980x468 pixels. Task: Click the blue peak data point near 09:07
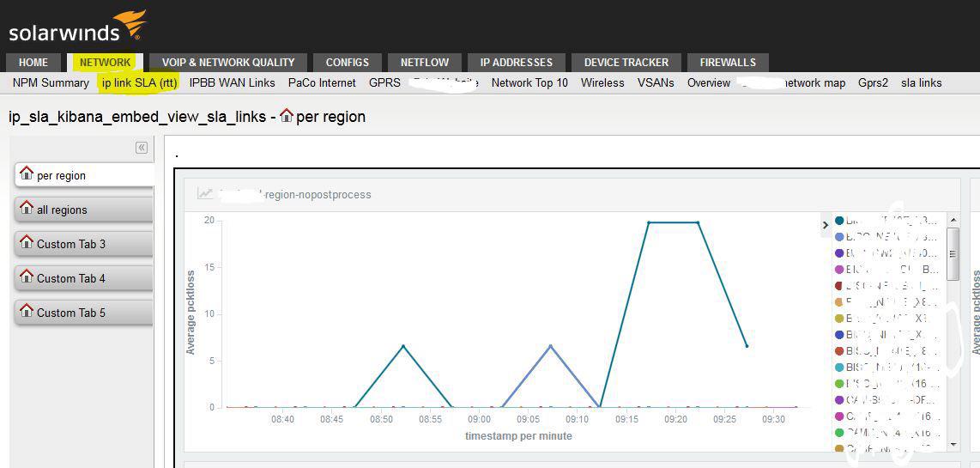(x=550, y=346)
